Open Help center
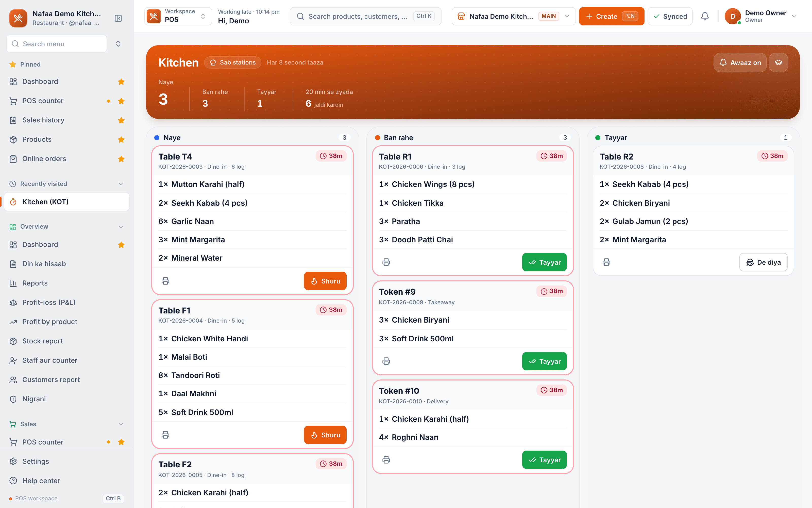 [x=66, y=481]
